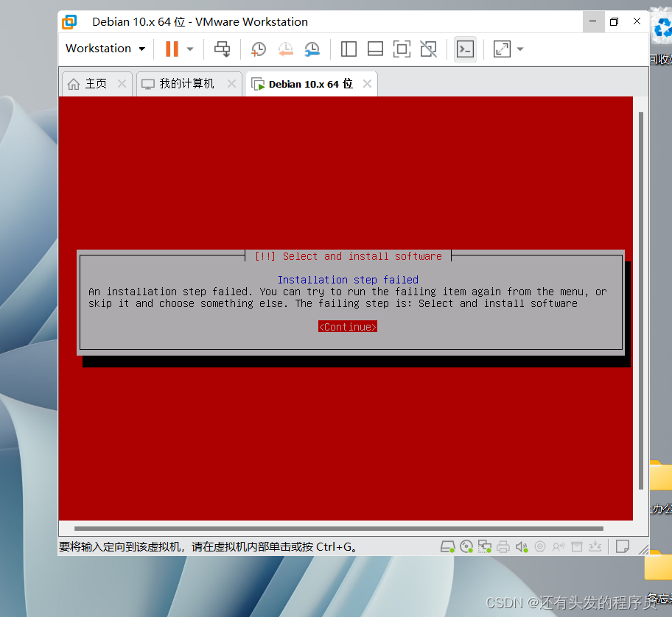Expand the power options dropdown arrow
This screenshot has height=617, width=672.
(x=190, y=49)
